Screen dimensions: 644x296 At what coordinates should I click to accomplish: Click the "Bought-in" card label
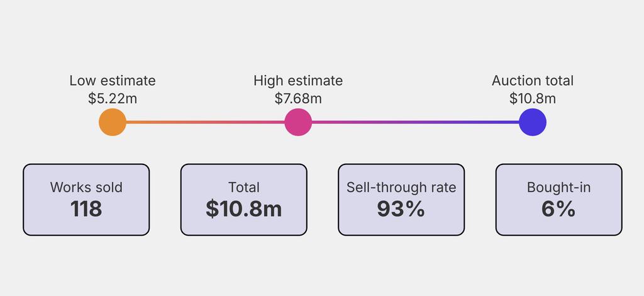(x=558, y=187)
